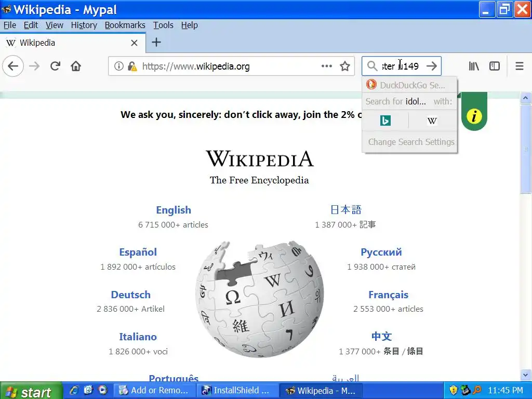The image size is (532, 399).
Task: Bookmark this page with the star
Action: pyautogui.click(x=345, y=66)
